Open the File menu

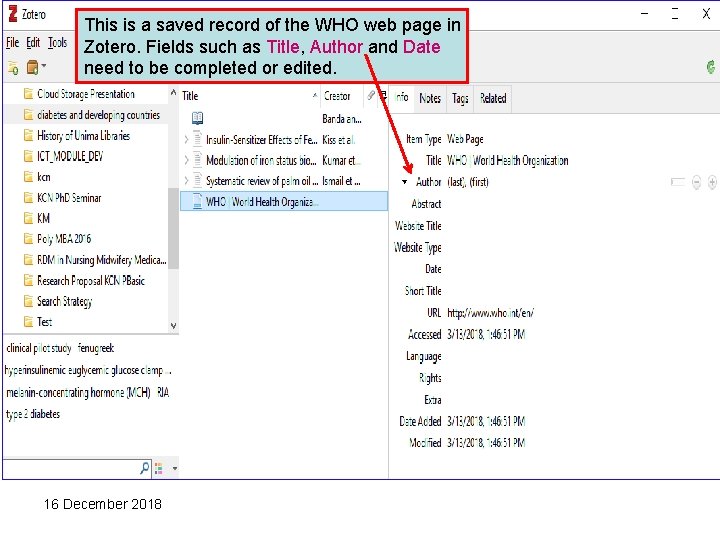12,43
